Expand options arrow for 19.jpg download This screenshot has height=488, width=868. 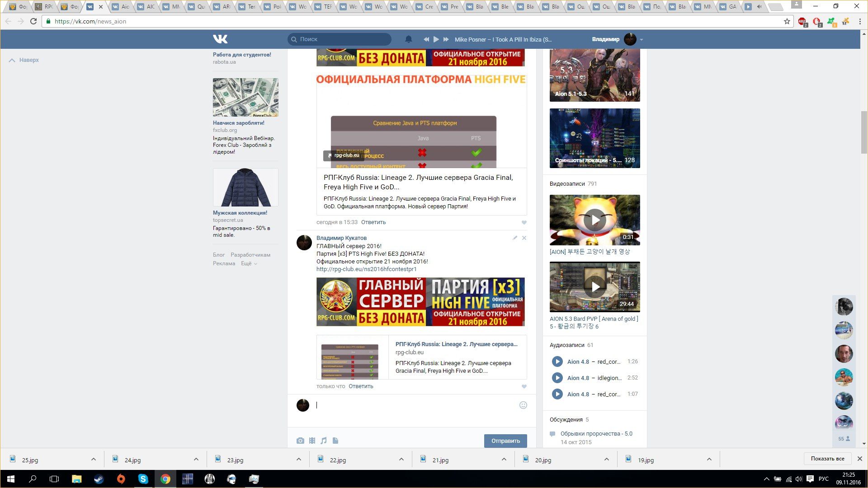click(x=709, y=460)
